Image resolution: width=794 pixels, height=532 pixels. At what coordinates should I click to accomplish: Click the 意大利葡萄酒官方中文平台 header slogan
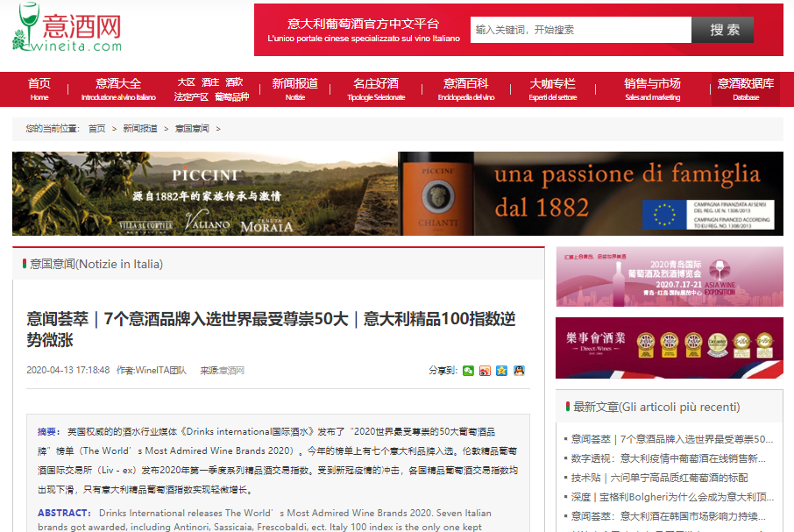(x=363, y=24)
